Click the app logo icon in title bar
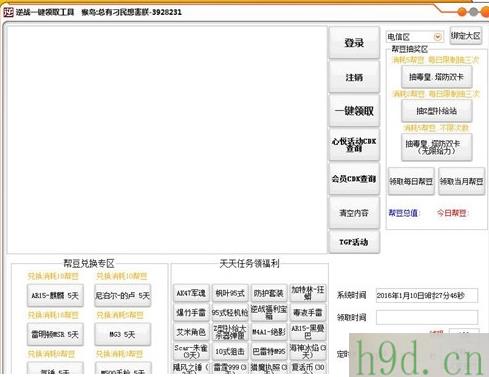The height and width of the screenshot is (377, 489). pyautogui.click(x=8, y=12)
